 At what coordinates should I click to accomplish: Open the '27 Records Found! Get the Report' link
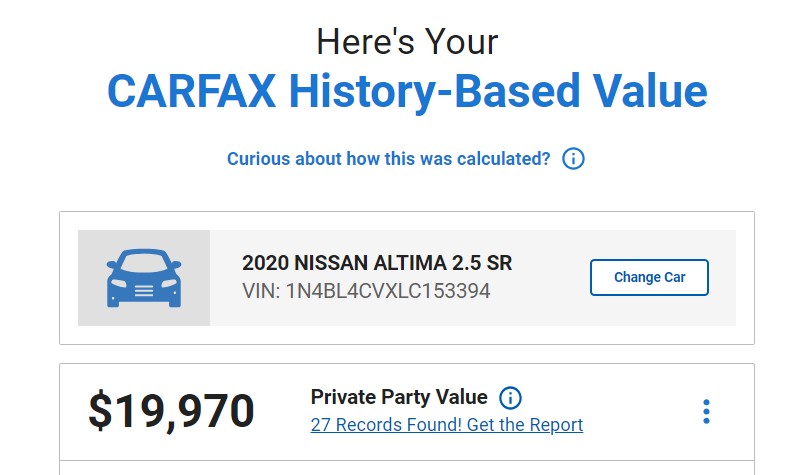coord(447,425)
